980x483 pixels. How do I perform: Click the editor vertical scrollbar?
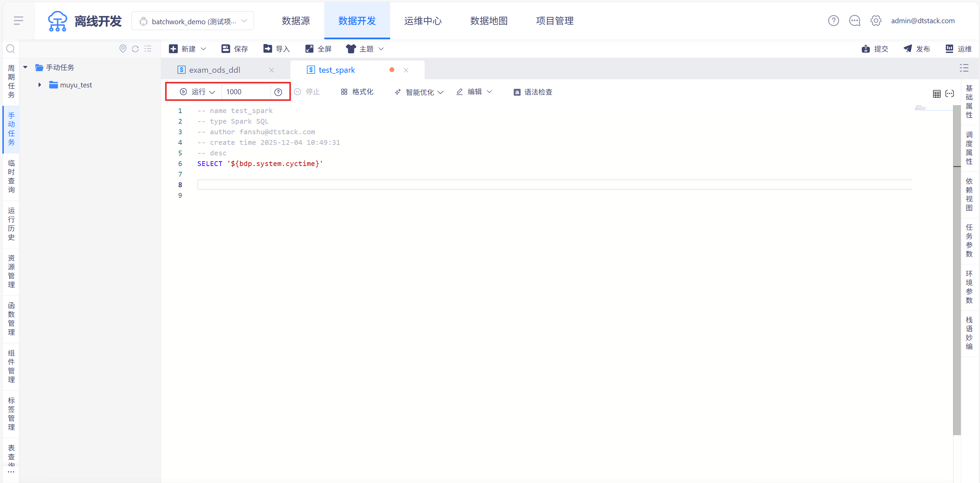[x=957, y=270]
